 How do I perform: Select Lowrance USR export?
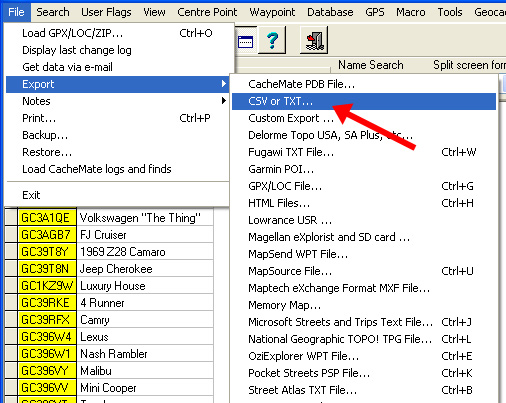point(364,220)
